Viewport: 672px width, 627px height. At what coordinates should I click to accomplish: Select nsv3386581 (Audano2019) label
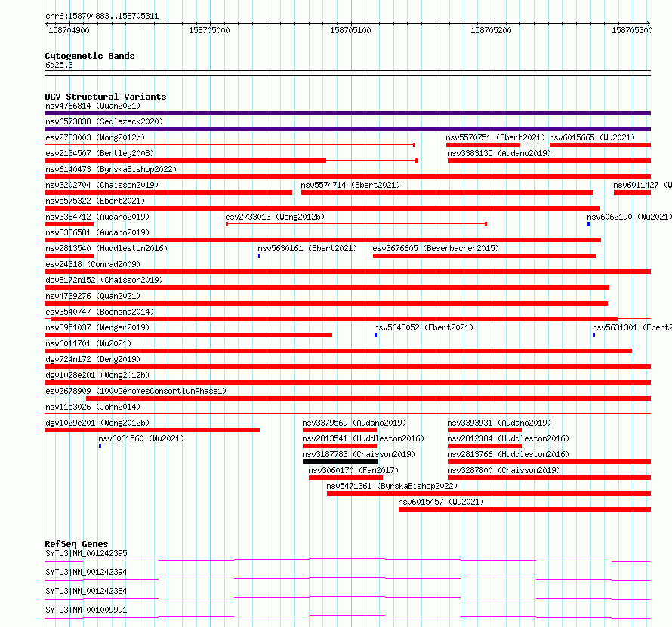pyautogui.click(x=97, y=232)
